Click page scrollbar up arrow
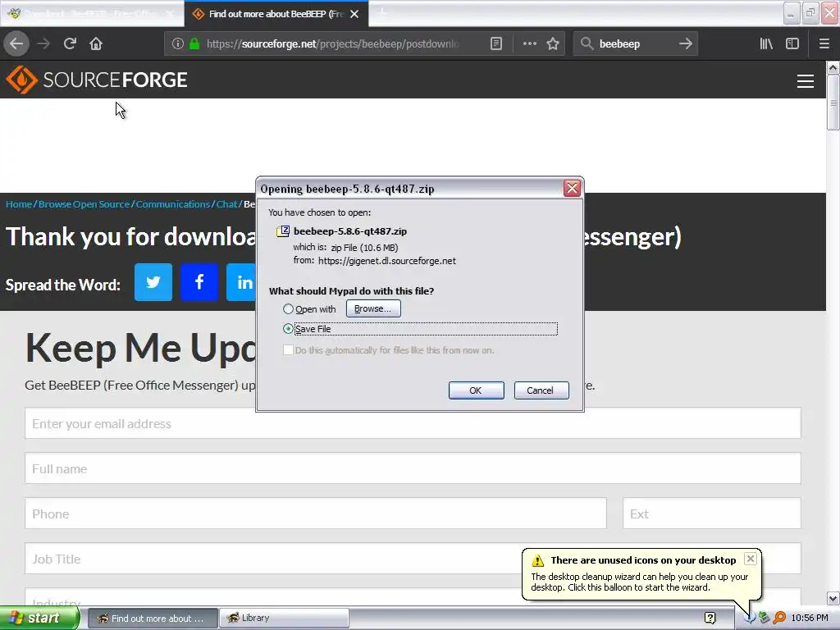The height and width of the screenshot is (630, 840). click(x=833, y=67)
